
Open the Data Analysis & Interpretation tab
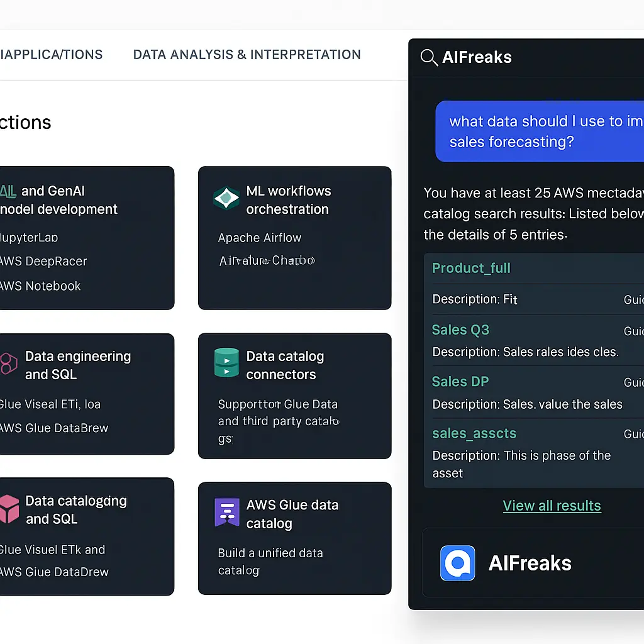pos(247,55)
